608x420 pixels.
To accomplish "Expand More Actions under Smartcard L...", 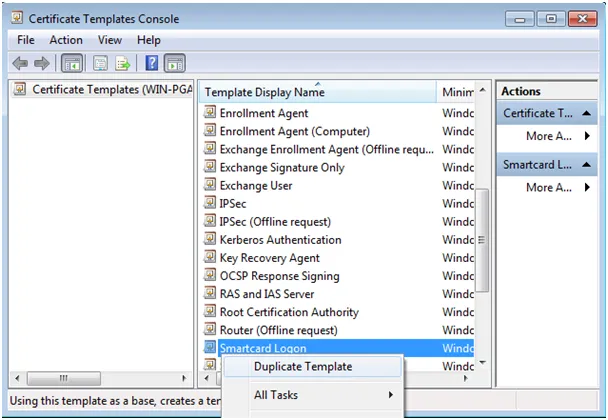I will click(558, 188).
